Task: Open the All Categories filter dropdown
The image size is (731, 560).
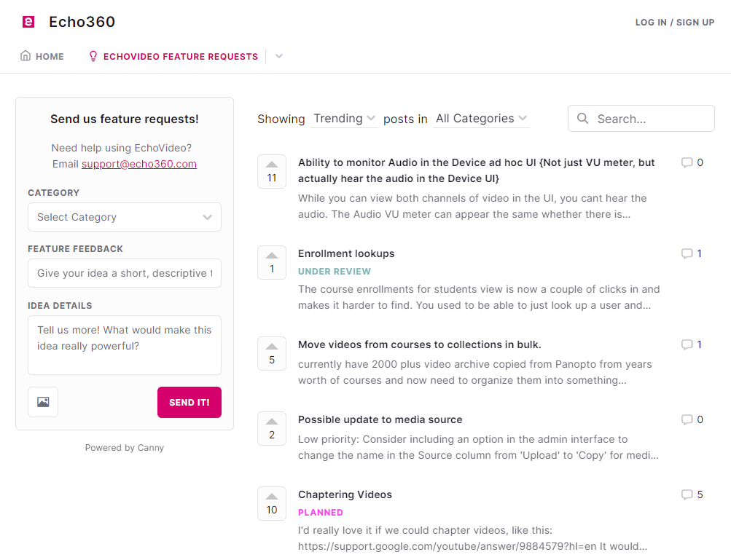Action: click(x=481, y=119)
